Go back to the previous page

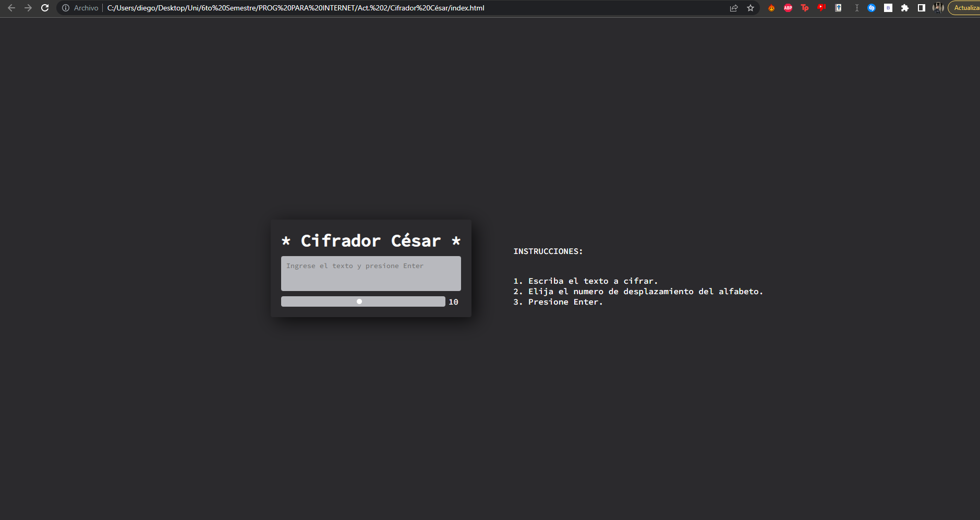click(11, 8)
